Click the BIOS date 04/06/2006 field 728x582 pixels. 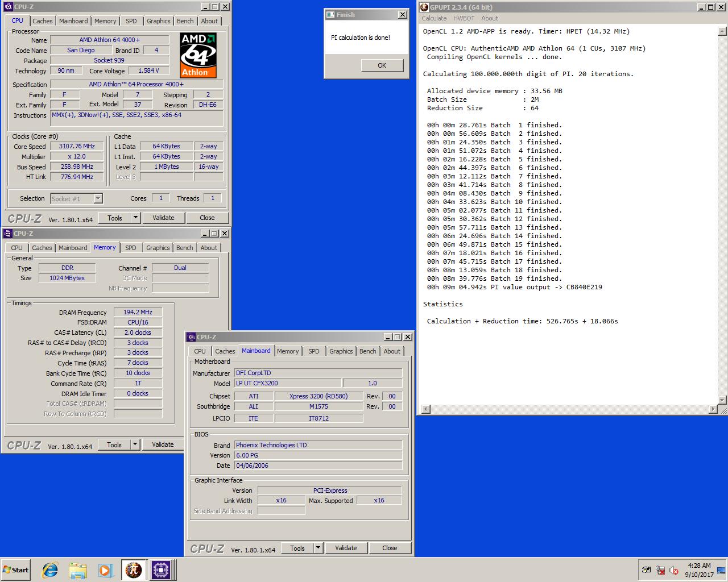tap(318, 465)
